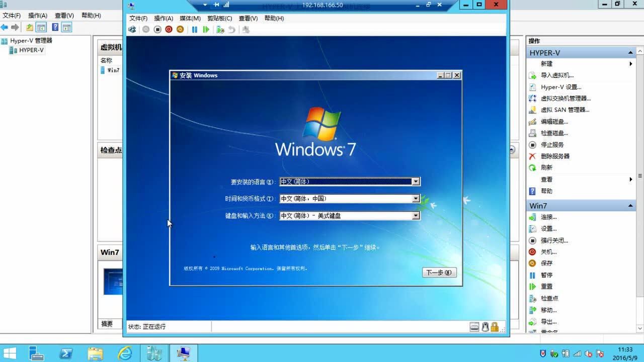
Task: Click the red Shut Down toolbar icon
Action: point(169,30)
